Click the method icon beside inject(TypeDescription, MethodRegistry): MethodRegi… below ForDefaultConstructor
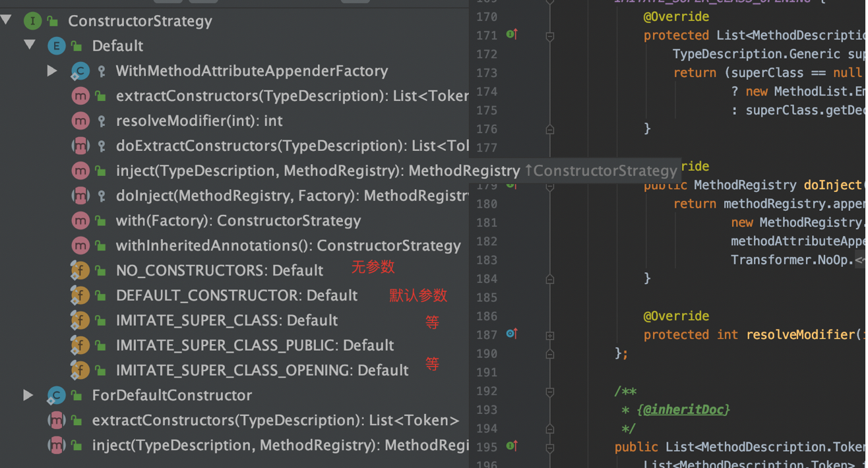 click(56, 445)
